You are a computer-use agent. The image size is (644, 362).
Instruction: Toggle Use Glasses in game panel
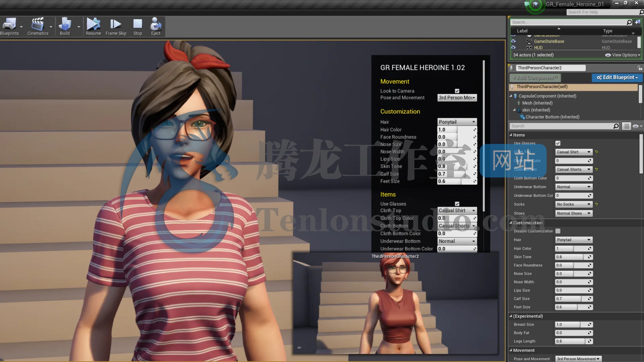click(457, 204)
